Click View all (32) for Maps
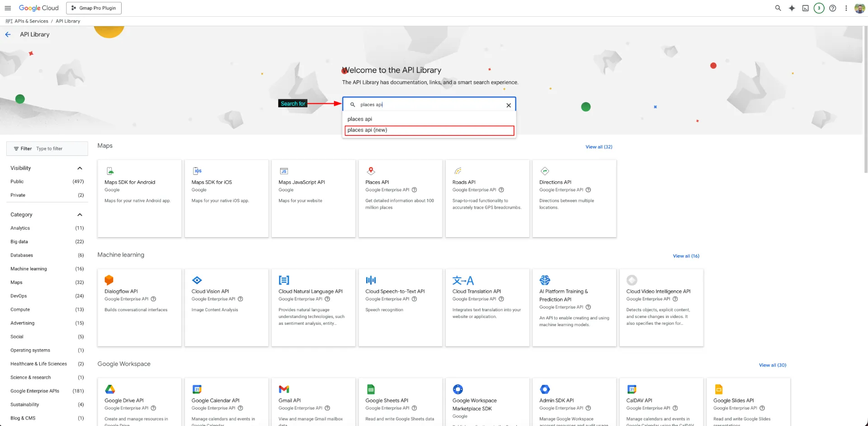The image size is (868, 426). click(x=599, y=147)
